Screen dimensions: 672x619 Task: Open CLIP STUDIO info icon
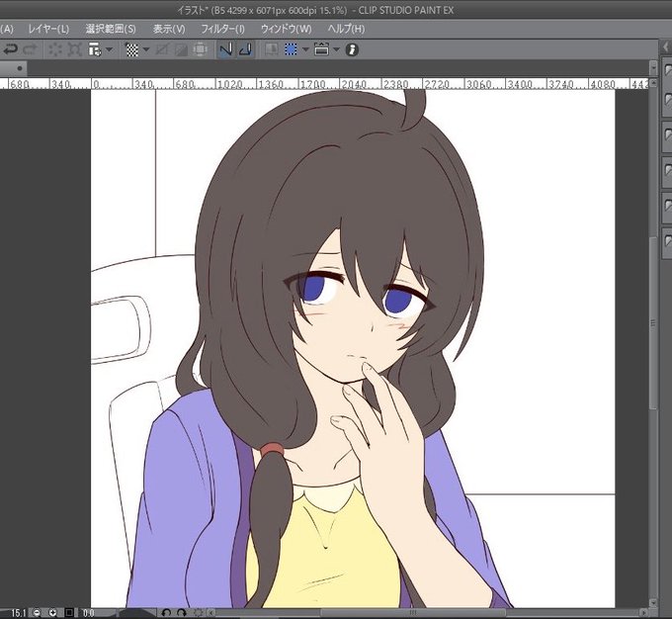(352, 49)
